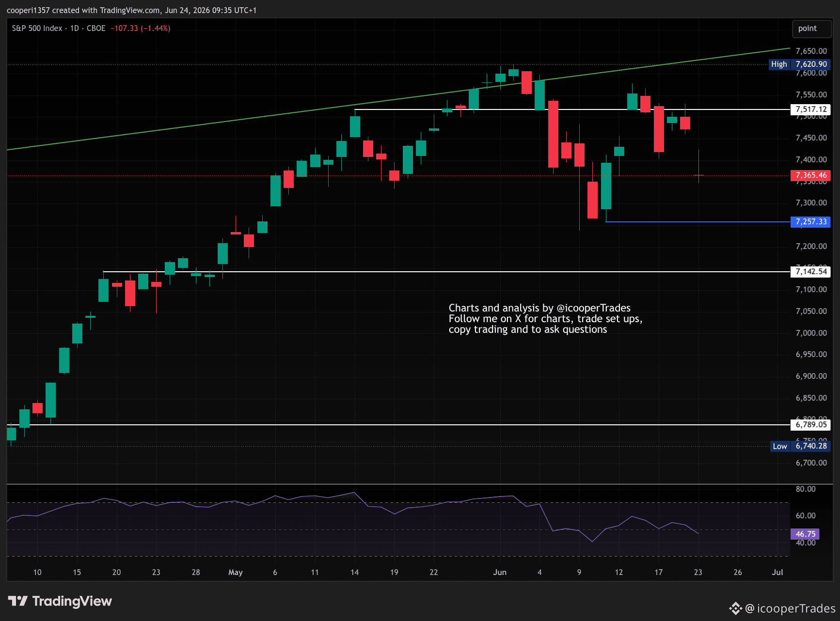This screenshot has width=840, height=621.
Task: Click the −107.33 (−1.44%) change value
Action: click(x=141, y=28)
